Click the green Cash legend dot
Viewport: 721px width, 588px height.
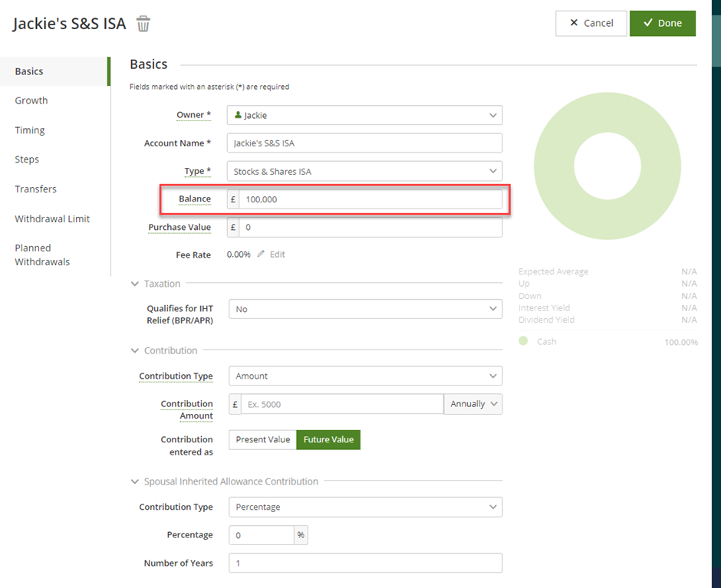pos(523,341)
